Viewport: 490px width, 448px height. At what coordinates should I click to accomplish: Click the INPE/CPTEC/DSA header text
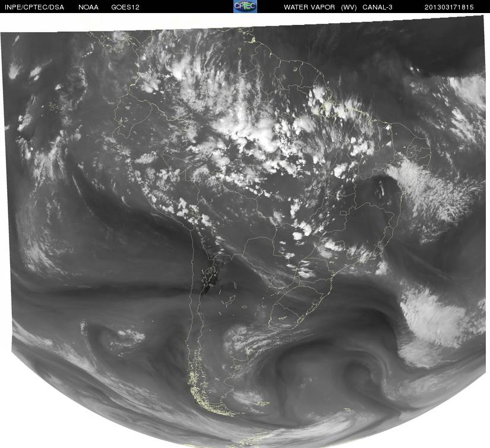tap(34, 7)
